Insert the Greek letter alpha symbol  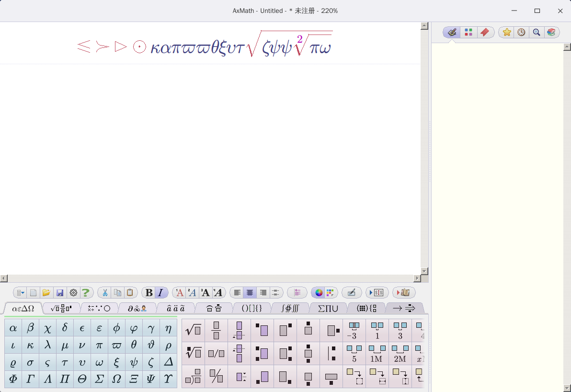[x=13, y=327]
